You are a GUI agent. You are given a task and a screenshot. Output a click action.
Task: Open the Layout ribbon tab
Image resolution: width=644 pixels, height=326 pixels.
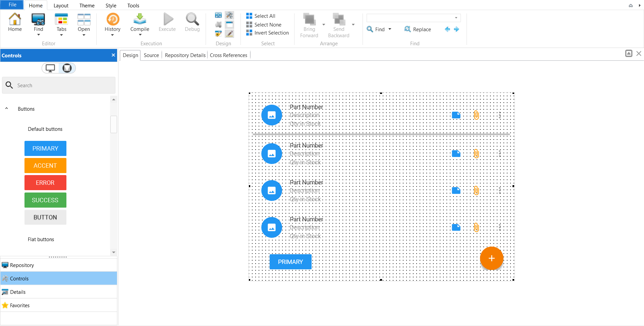click(x=61, y=5)
